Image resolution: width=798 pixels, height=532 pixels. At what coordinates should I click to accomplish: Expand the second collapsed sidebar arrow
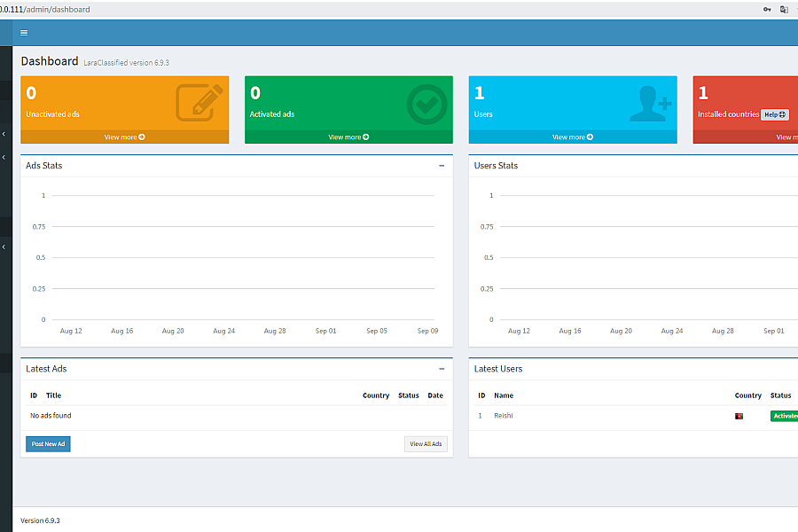(4, 157)
